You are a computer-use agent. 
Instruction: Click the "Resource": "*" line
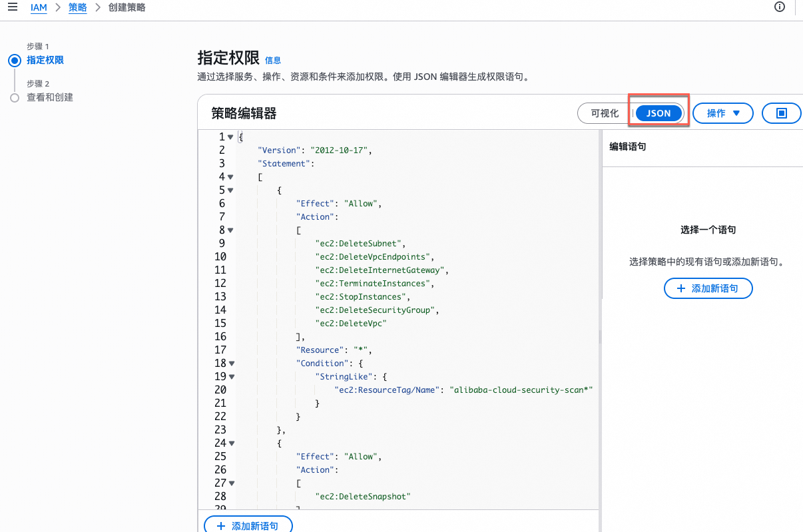point(334,350)
